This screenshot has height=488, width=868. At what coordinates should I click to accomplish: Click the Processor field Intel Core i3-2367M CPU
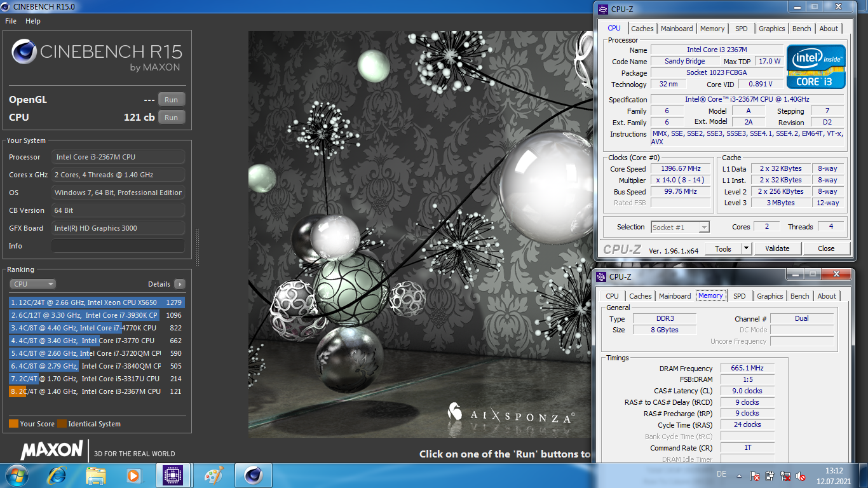118,157
